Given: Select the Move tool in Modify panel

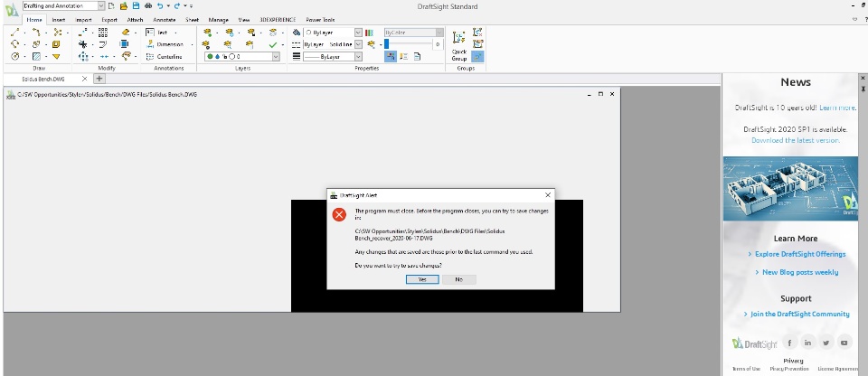Looking at the screenshot, I should tap(82, 56).
